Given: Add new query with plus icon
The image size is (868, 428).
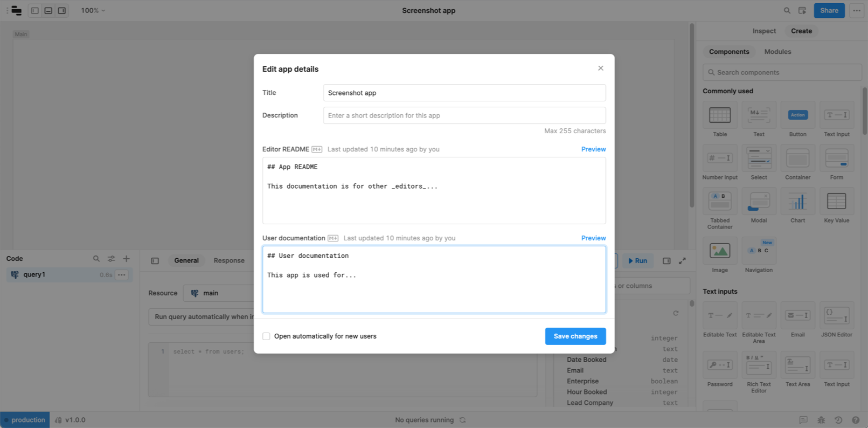Looking at the screenshot, I should click(126, 259).
